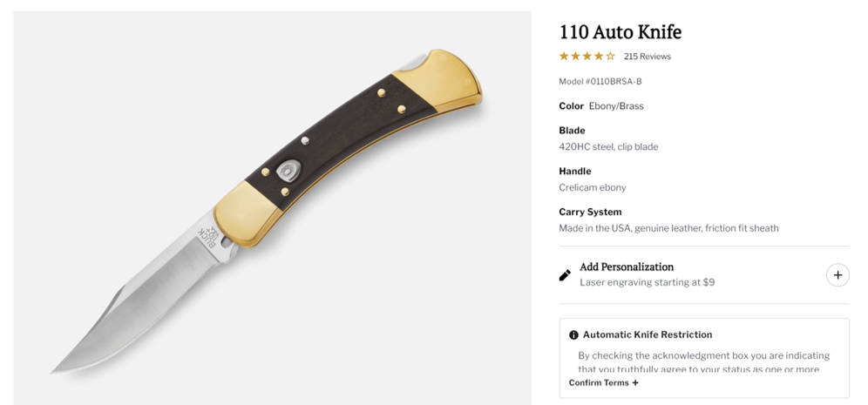Viewport: 868px width, 405px height.
Task: Click the third gold star in the rating
Action: 587,56
